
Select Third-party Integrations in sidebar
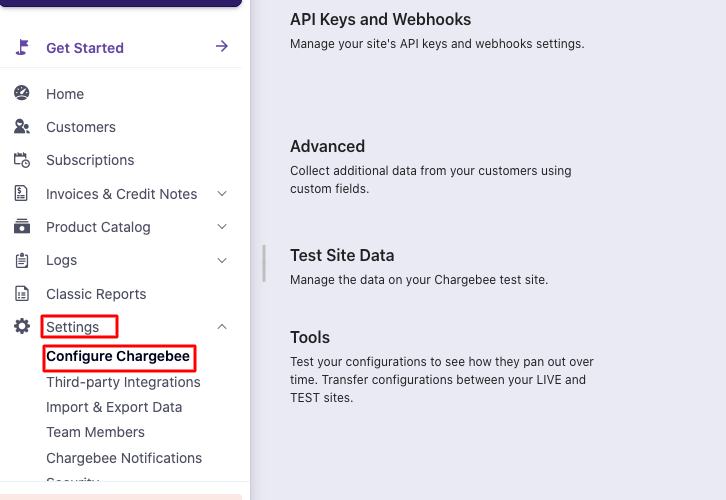(x=123, y=382)
